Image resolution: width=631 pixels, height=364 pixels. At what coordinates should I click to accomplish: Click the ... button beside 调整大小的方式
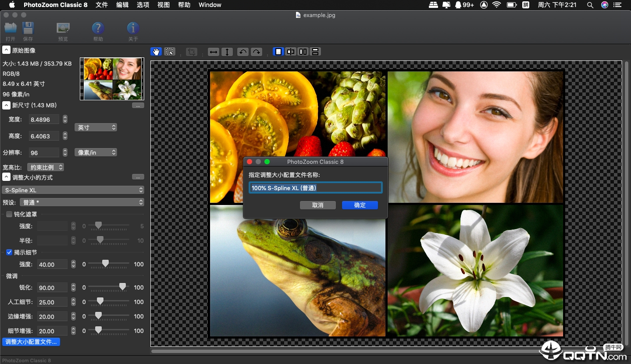click(138, 177)
